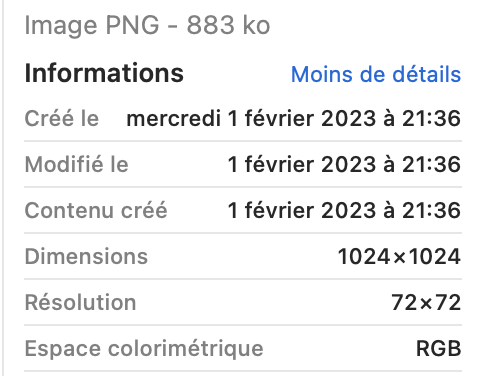Click the 883 ko file size text
The height and width of the screenshot is (376, 482).
tap(228, 25)
